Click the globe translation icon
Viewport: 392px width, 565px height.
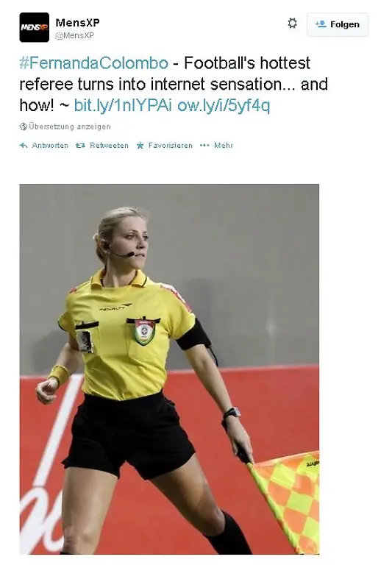[x=24, y=127]
